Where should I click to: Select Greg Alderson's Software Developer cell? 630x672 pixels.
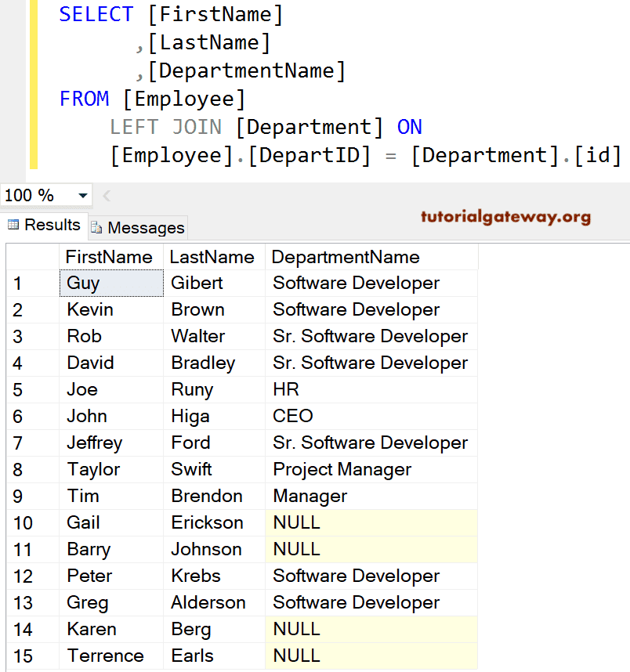[371, 602]
